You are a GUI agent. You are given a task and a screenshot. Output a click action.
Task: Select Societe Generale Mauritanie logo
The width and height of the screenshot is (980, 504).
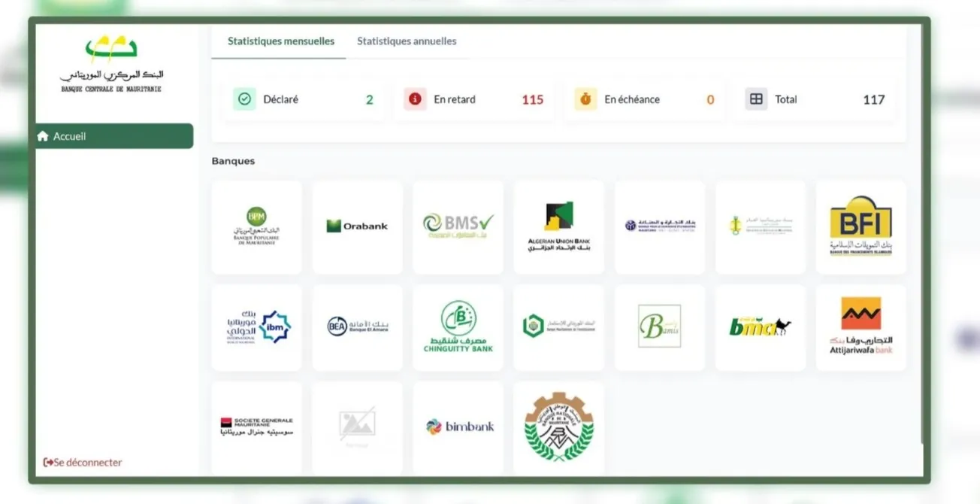coord(256,427)
